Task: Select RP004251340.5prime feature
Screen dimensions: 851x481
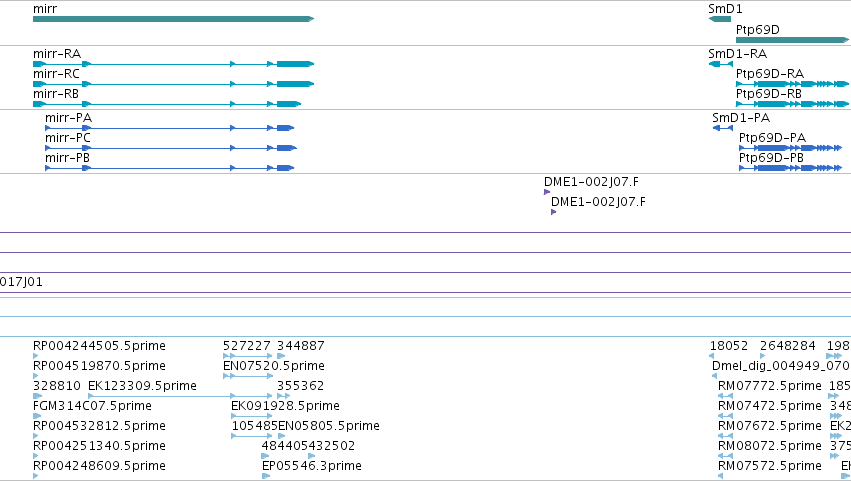Action: pos(99,446)
